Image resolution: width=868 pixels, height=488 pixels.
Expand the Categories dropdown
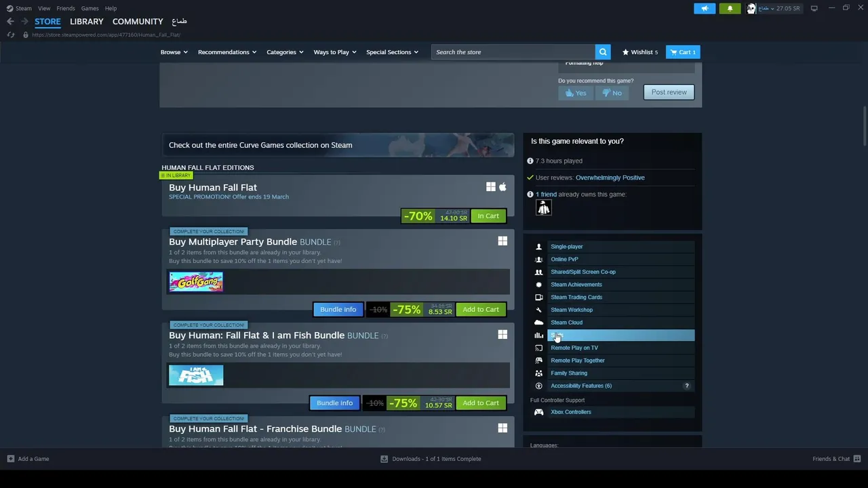pos(285,52)
